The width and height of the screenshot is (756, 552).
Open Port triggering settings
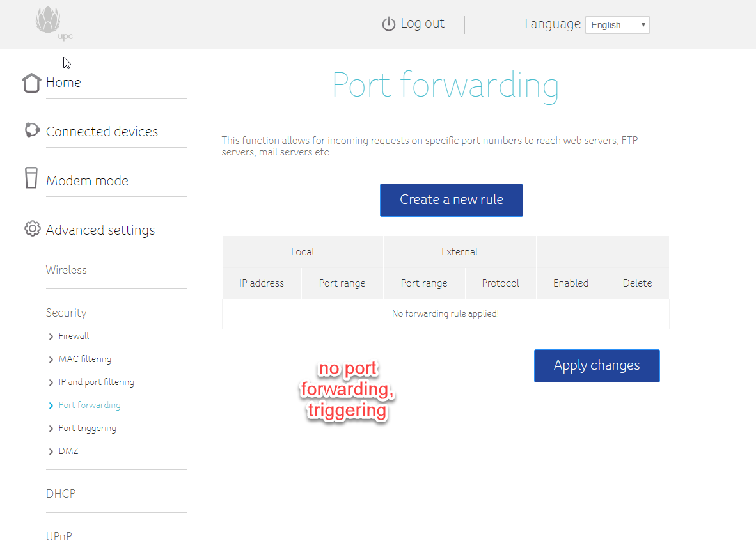[x=87, y=428]
